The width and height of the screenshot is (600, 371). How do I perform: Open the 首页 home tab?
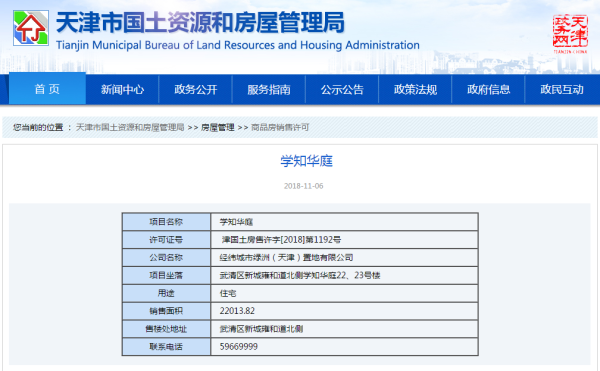[47, 89]
